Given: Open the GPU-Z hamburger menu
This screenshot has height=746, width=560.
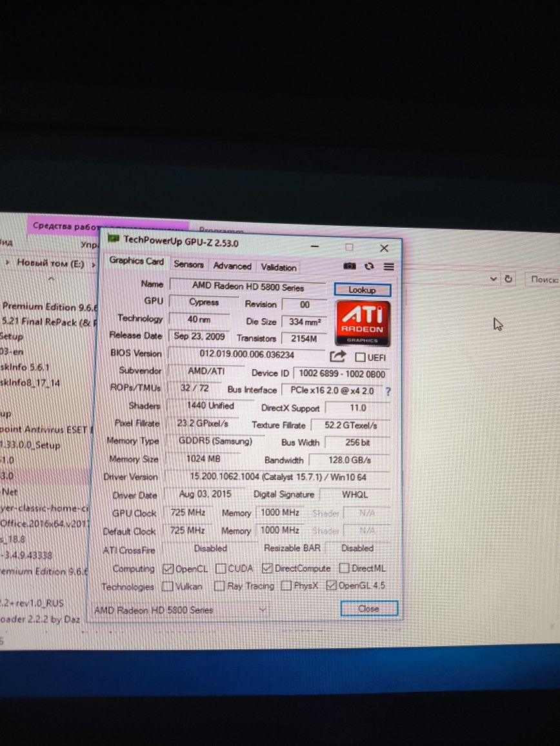Looking at the screenshot, I should click(389, 267).
